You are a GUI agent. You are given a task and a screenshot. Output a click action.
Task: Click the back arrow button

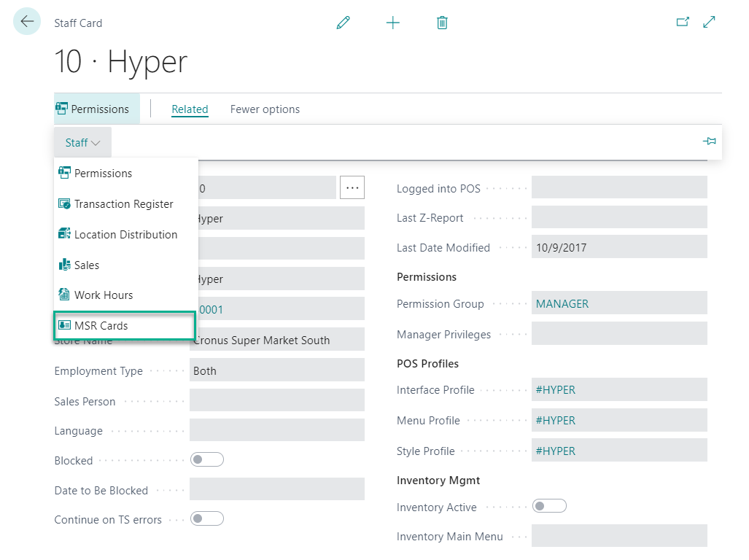pos(27,22)
